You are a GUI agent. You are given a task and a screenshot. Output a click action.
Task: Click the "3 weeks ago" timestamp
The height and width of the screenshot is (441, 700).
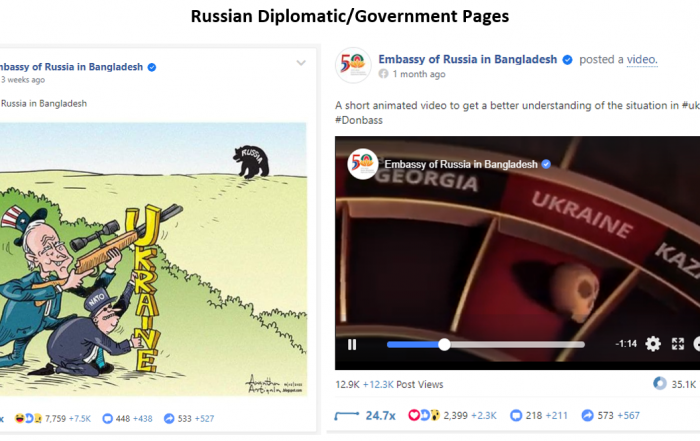pyautogui.click(x=23, y=80)
